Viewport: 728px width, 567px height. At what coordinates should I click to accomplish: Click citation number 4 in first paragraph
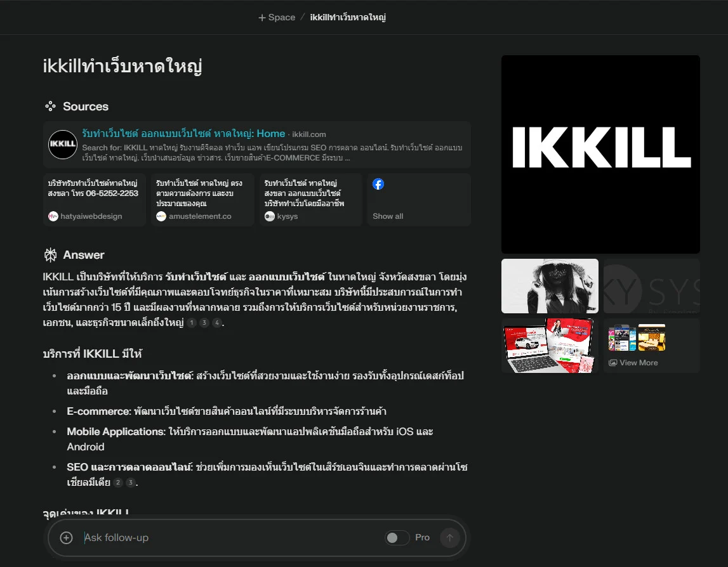(217, 323)
